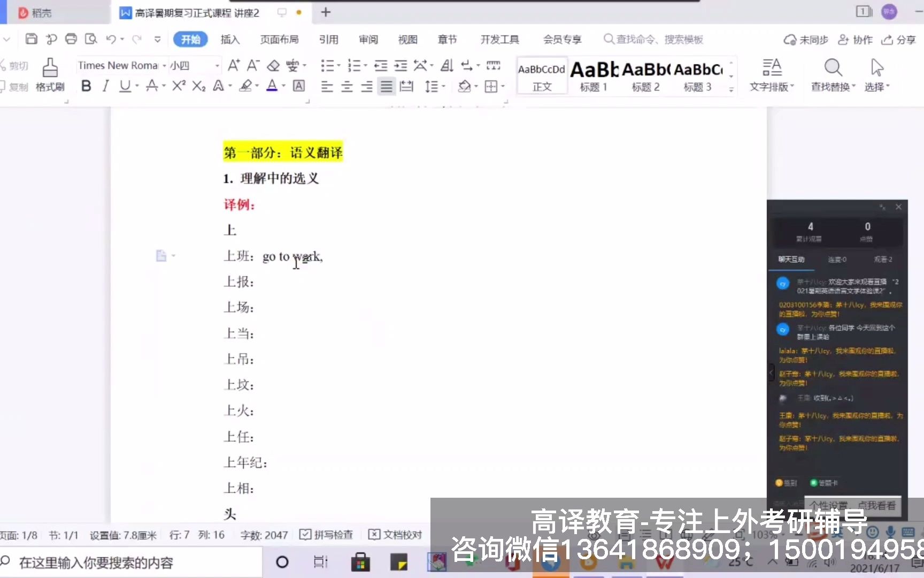Image resolution: width=924 pixels, height=578 pixels.
Task: Click the Redo arrow icon
Action: point(137,39)
